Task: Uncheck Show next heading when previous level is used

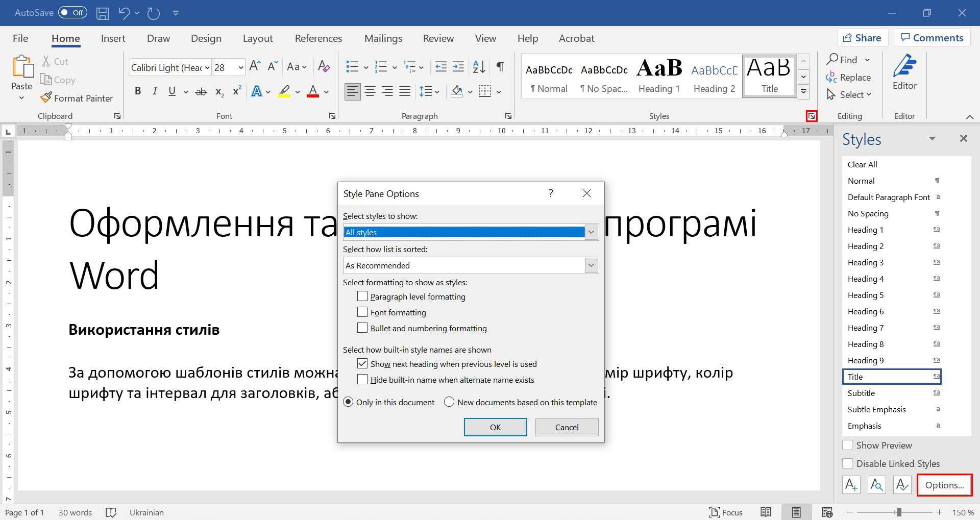Action: pos(362,363)
